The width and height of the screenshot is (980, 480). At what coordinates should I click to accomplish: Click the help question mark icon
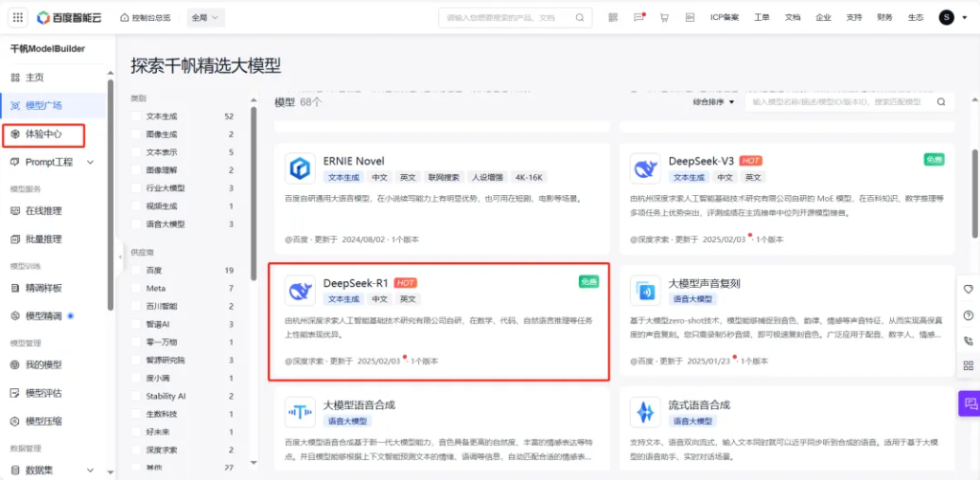[x=969, y=315]
